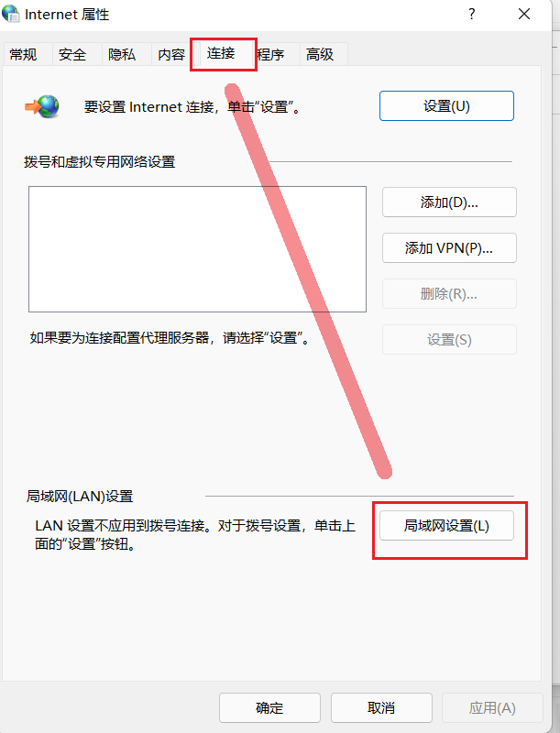Viewport: 560px width, 733px height.
Task: Switch to the 安全 tab
Action: [72, 54]
